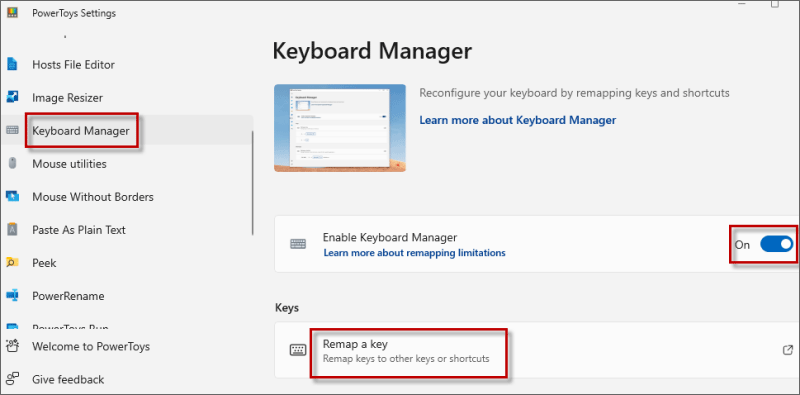Image resolution: width=800 pixels, height=395 pixels.
Task: Click the PowerToys Settings window title
Action: tap(74, 13)
